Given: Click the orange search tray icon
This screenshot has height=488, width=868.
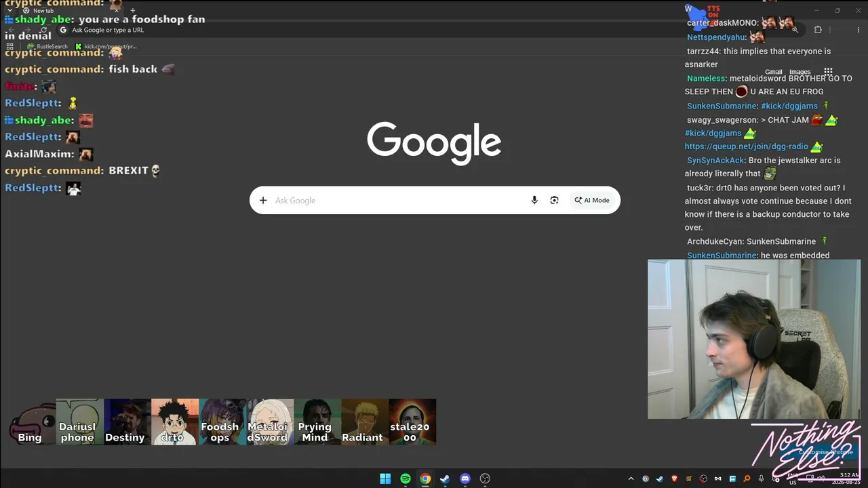Looking at the screenshot, I should tap(747, 479).
